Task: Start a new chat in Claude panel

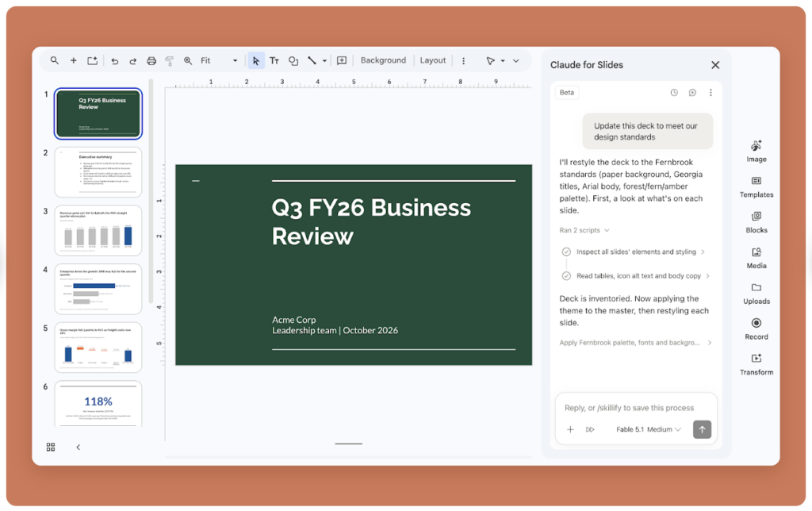Action: [692, 93]
